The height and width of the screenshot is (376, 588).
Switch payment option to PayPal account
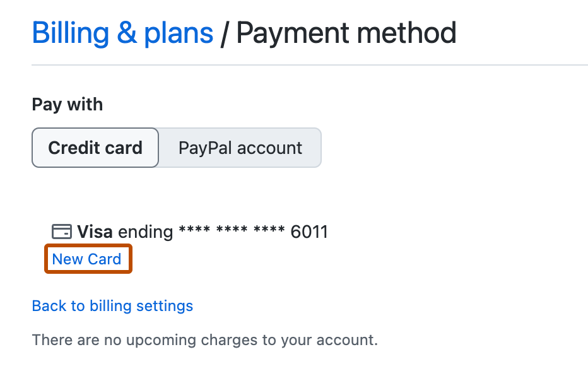pyautogui.click(x=240, y=148)
